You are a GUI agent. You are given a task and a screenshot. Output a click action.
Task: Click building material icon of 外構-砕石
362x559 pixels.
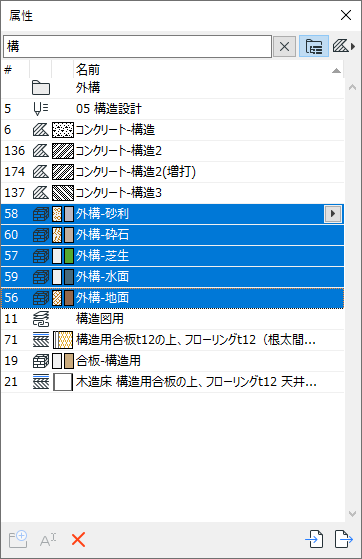[41, 235]
